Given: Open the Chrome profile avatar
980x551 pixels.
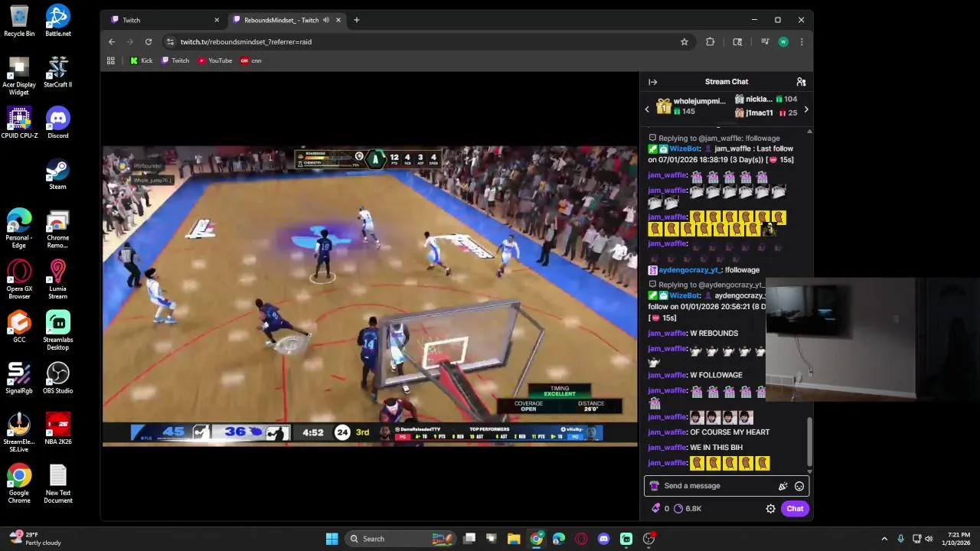Looking at the screenshot, I should pos(783,42).
